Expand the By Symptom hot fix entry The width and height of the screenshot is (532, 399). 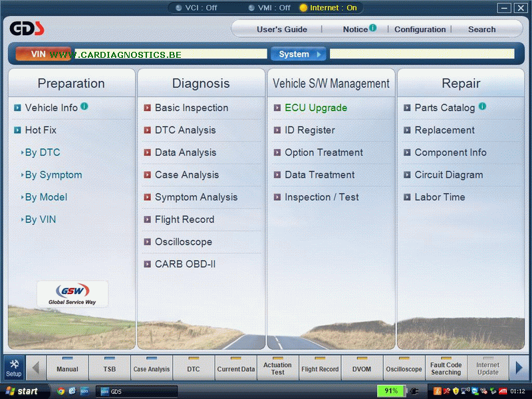(x=53, y=175)
